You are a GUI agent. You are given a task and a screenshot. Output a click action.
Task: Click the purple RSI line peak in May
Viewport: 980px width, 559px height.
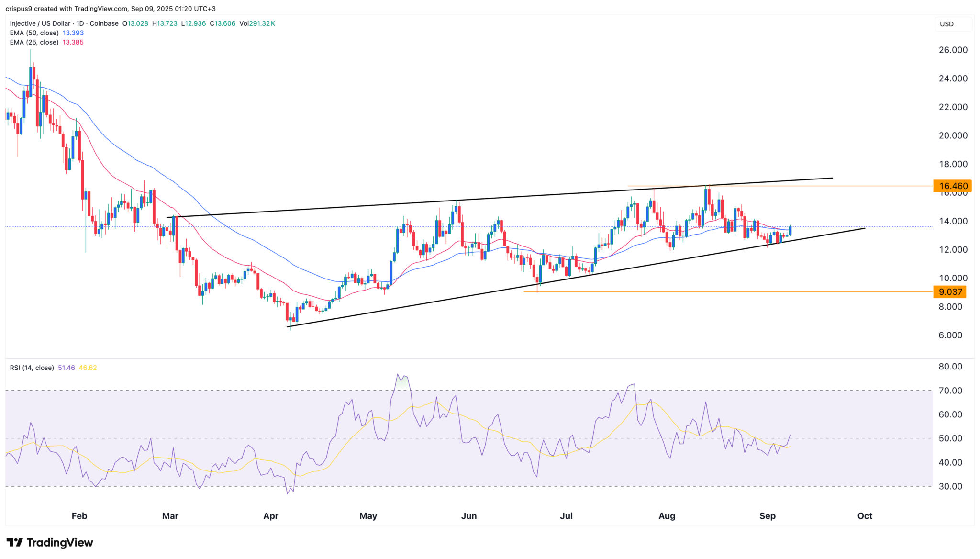(x=398, y=375)
